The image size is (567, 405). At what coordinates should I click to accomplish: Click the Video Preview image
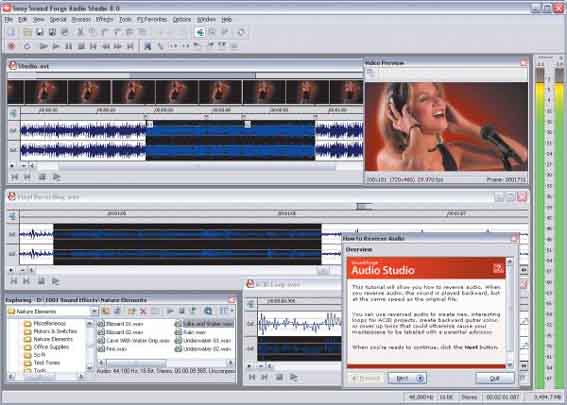446,126
